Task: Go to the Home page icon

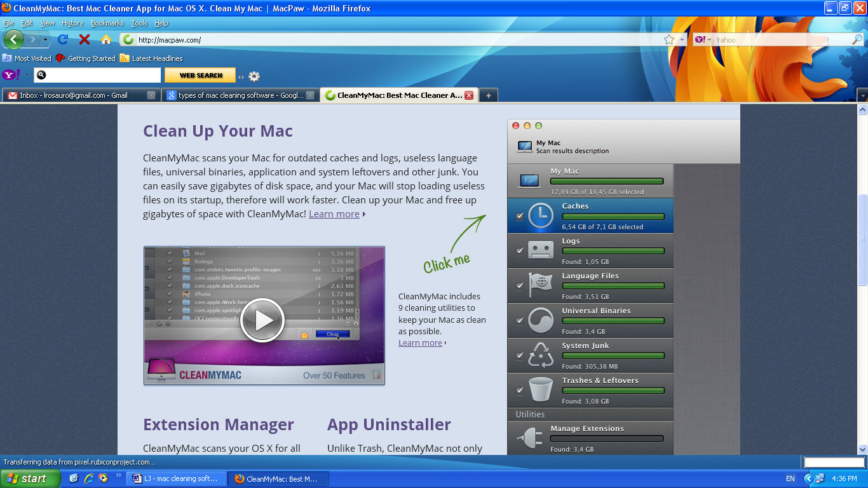Action: [x=106, y=39]
